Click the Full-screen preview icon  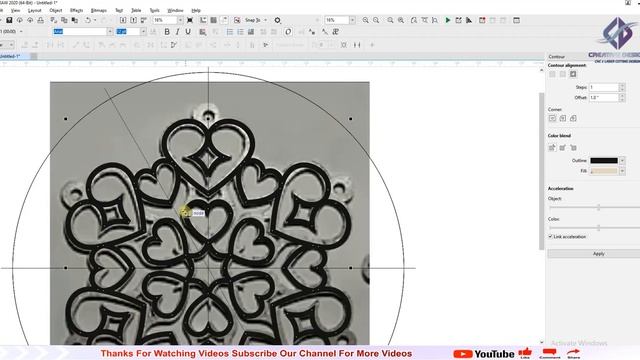[x=190, y=20]
